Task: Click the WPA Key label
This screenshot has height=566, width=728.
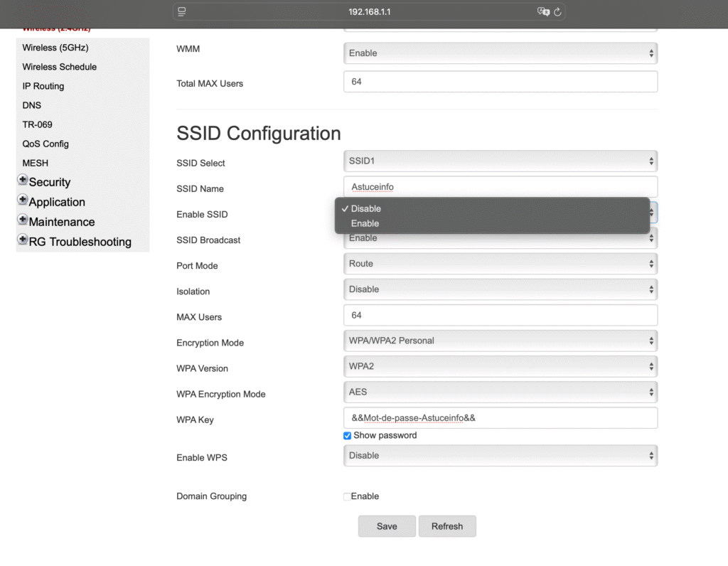Action: 195,420
